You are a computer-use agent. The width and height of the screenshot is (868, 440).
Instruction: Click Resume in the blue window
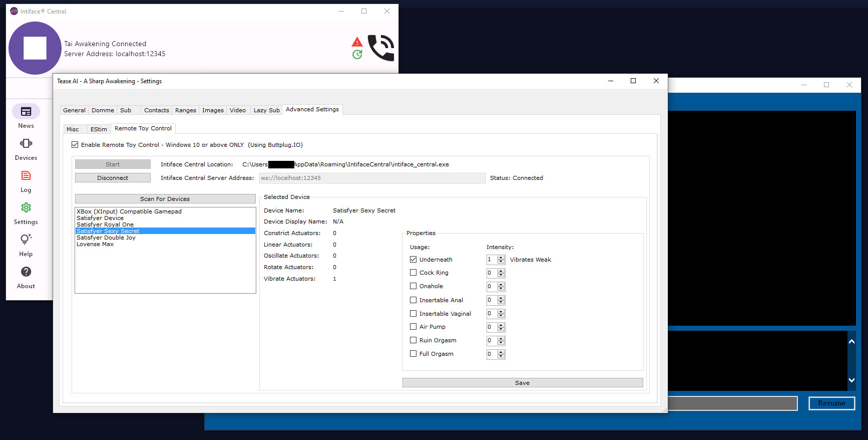tap(831, 403)
